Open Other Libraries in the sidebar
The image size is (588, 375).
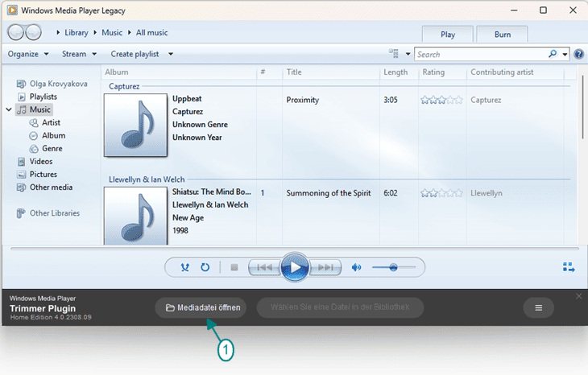point(48,213)
